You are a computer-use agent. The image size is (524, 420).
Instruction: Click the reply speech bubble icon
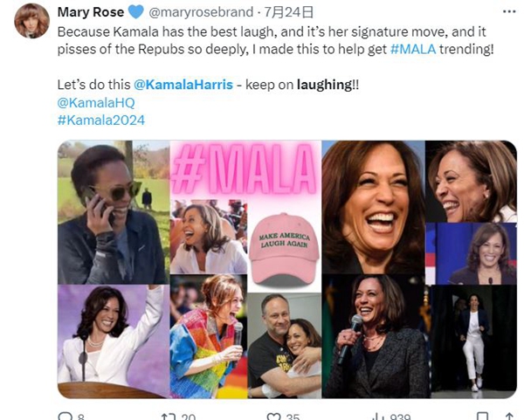point(64,416)
